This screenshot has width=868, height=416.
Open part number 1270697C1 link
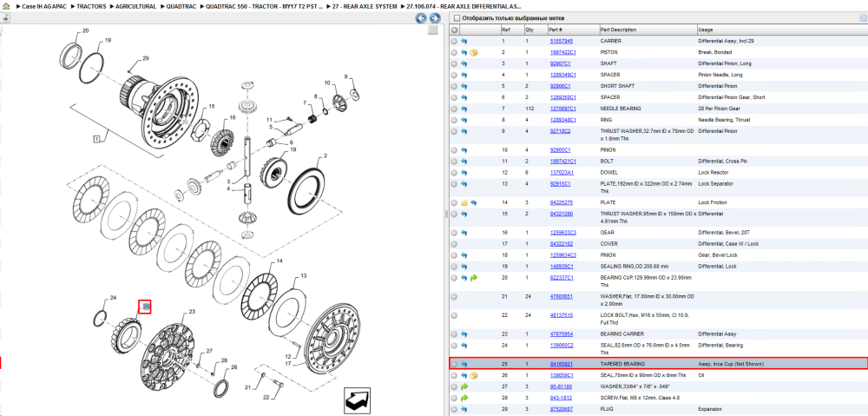563,109
